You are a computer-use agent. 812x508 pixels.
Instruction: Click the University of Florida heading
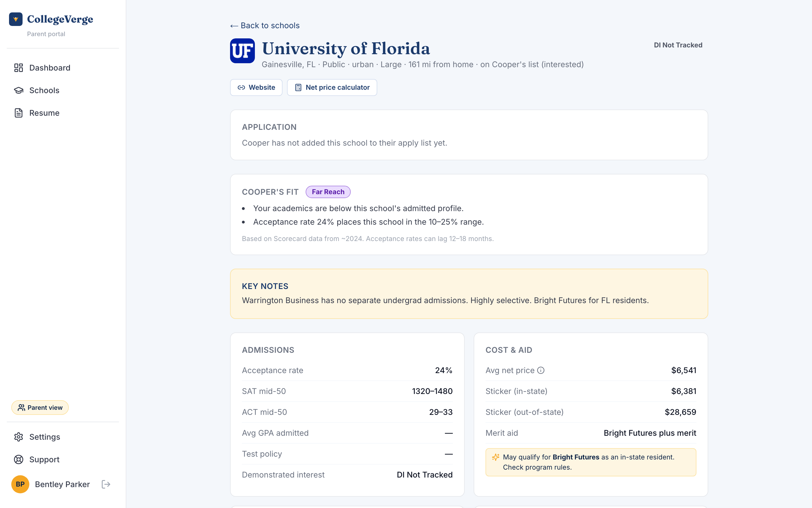(346, 48)
